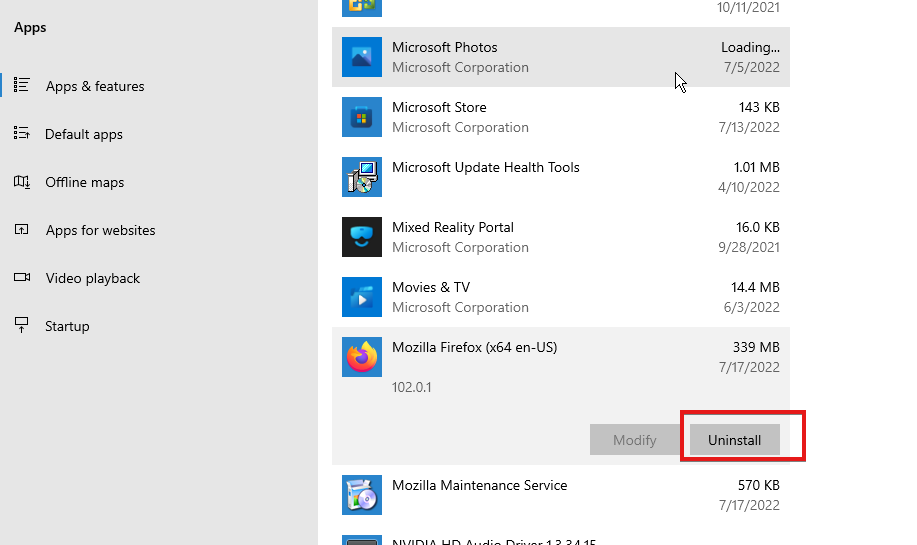Open Apps & features settings page
The width and height of the screenshot is (917, 545).
click(95, 86)
